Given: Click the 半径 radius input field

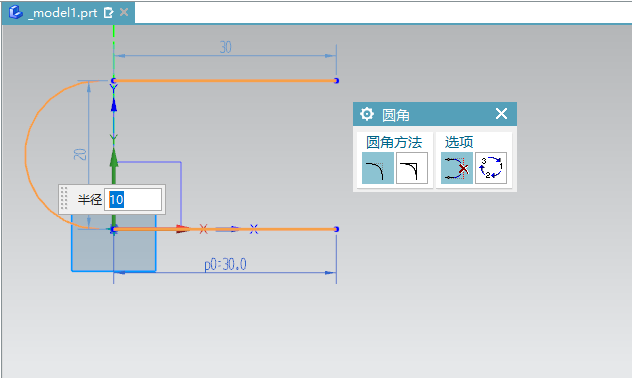Looking at the screenshot, I should click(133, 199).
